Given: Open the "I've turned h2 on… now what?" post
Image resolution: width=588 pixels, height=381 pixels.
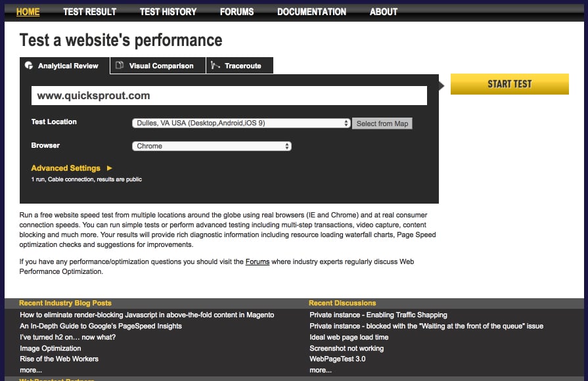Looking at the screenshot, I should (x=68, y=337).
